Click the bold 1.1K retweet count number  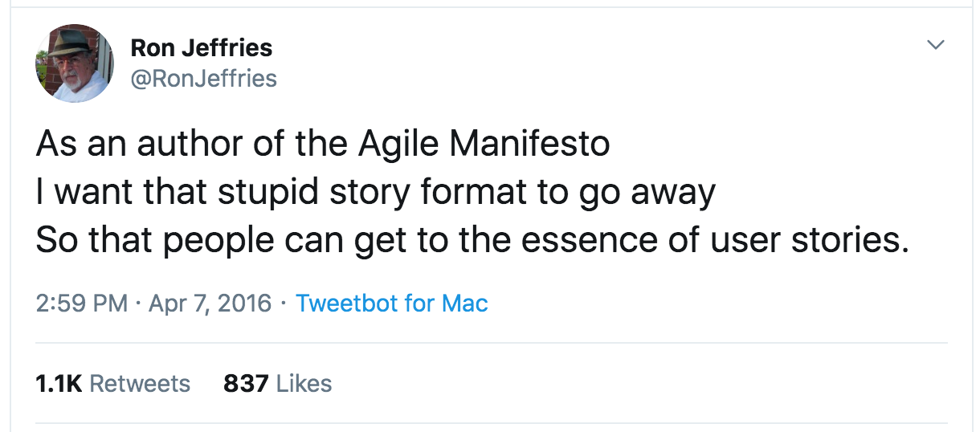pyautogui.click(x=59, y=383)
